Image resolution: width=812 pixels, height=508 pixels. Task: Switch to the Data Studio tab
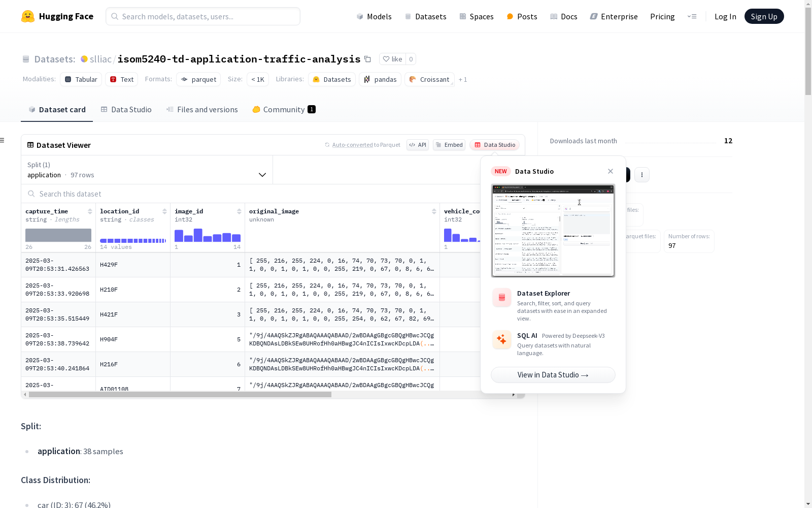point(126,110)
